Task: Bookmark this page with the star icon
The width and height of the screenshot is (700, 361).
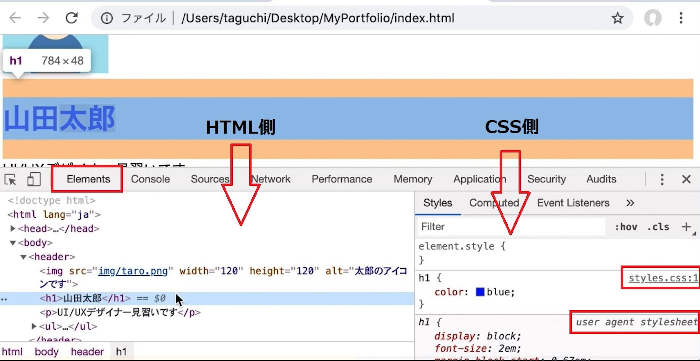Action: [x=617, y=18]
